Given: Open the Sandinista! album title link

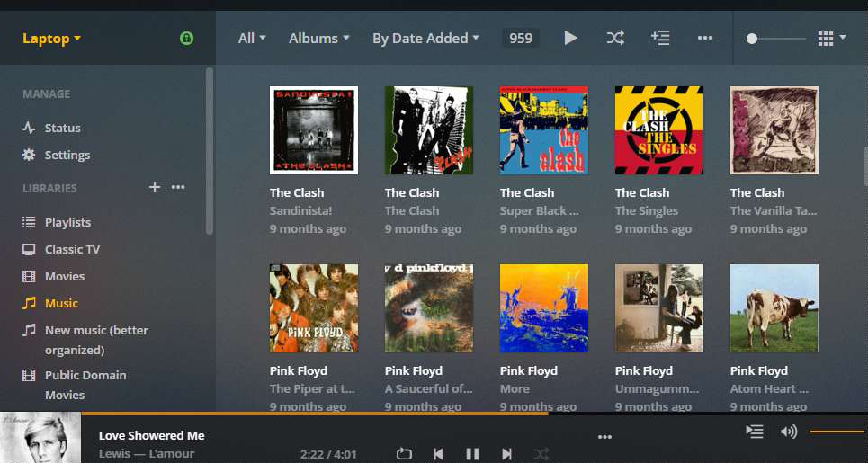Looking at the screenshot, I should (x=300, y=210).
